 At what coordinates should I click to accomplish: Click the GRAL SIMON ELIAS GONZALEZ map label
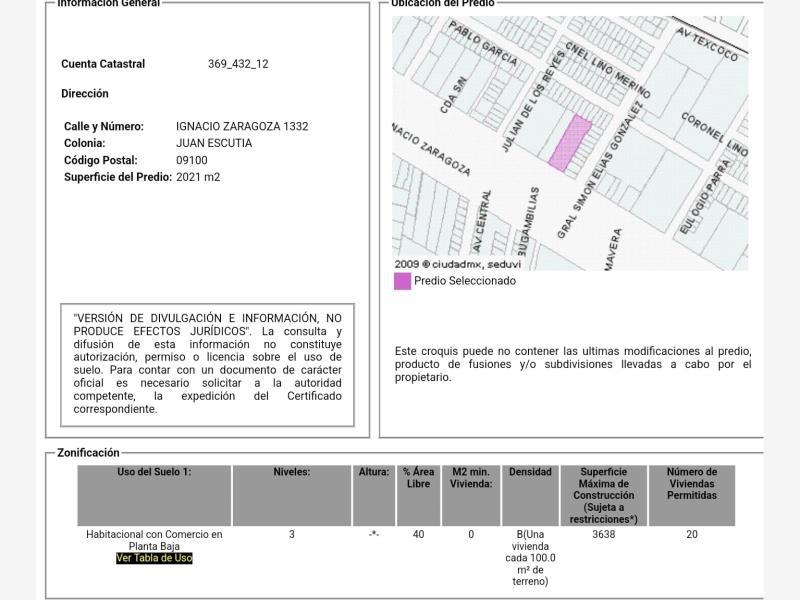tap(601, 170)
